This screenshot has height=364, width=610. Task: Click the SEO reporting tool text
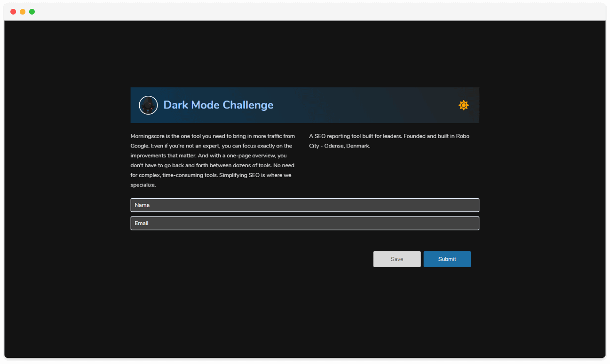point(389,141)
